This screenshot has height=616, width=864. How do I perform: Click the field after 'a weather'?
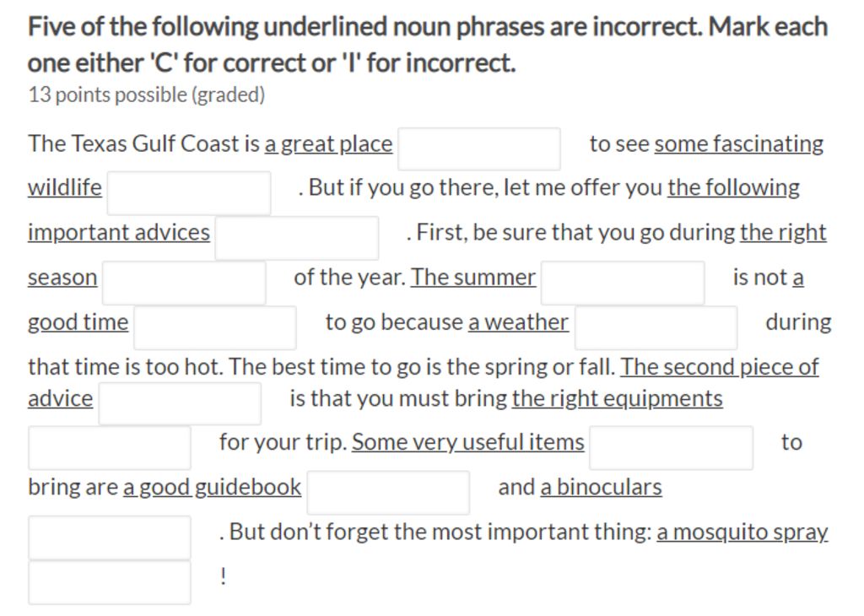coord(656,328)
